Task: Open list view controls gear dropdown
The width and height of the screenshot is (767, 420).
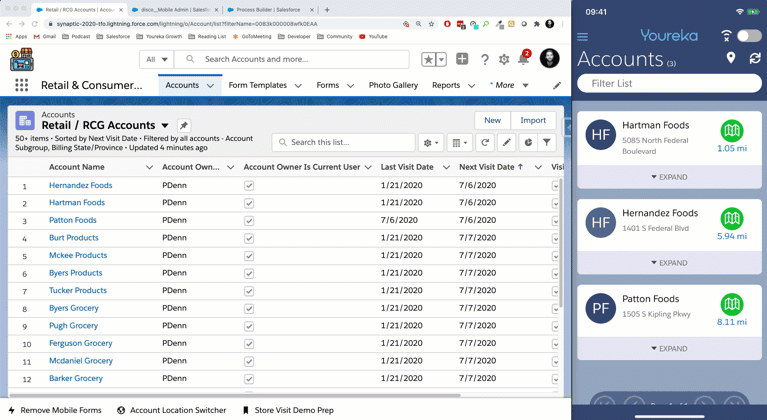Action: pos(431,142)
